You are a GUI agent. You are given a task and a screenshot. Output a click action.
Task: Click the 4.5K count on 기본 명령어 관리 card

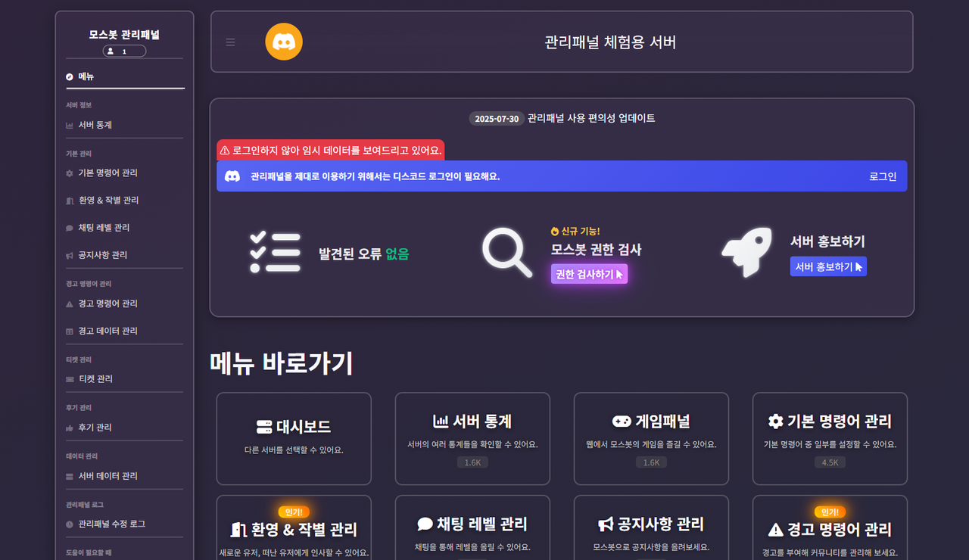(x=830, y=462)
